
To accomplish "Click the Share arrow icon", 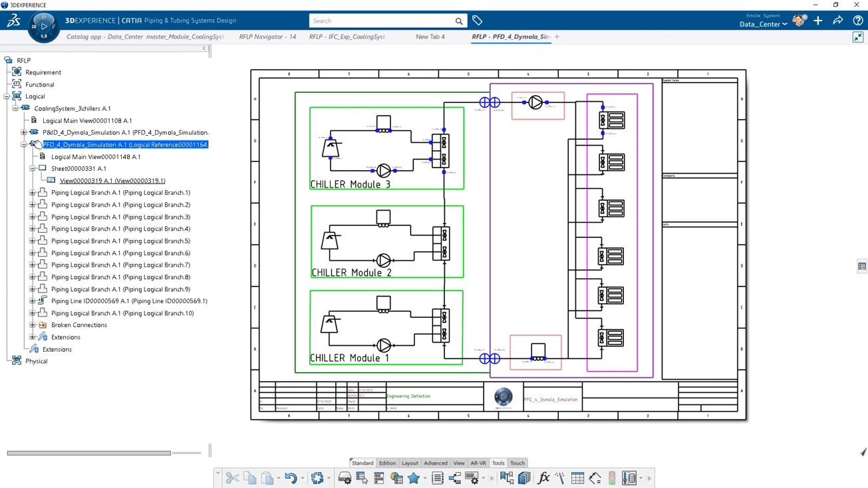I will point(838,21).
